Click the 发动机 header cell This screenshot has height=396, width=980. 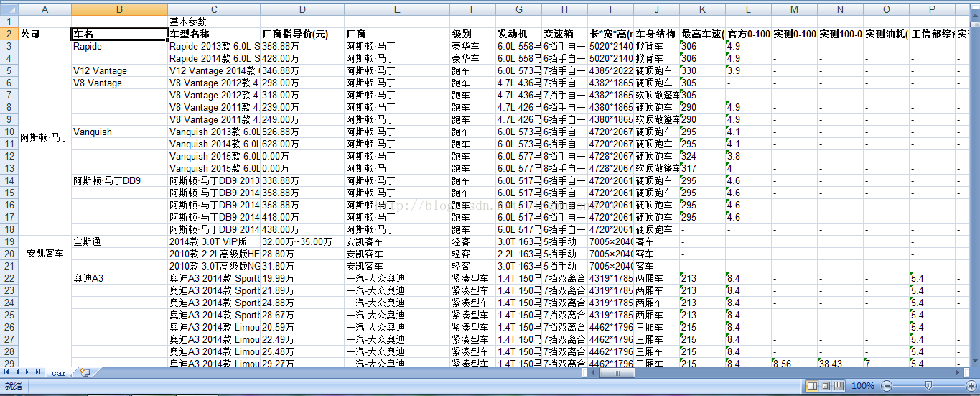pos(518,34)
